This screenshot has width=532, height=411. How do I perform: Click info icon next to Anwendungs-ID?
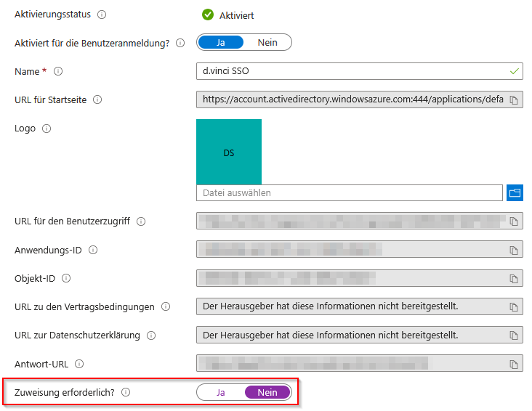[93, 250]
